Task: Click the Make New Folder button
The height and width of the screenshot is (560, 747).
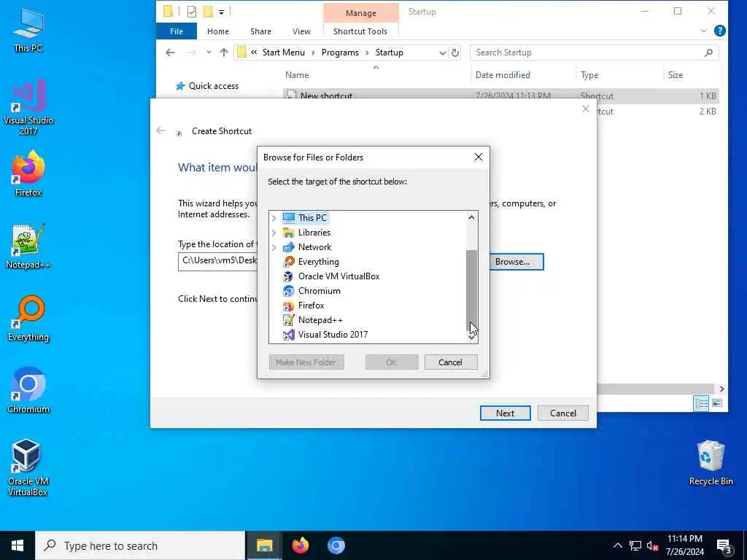Action: tap(306, 362)
